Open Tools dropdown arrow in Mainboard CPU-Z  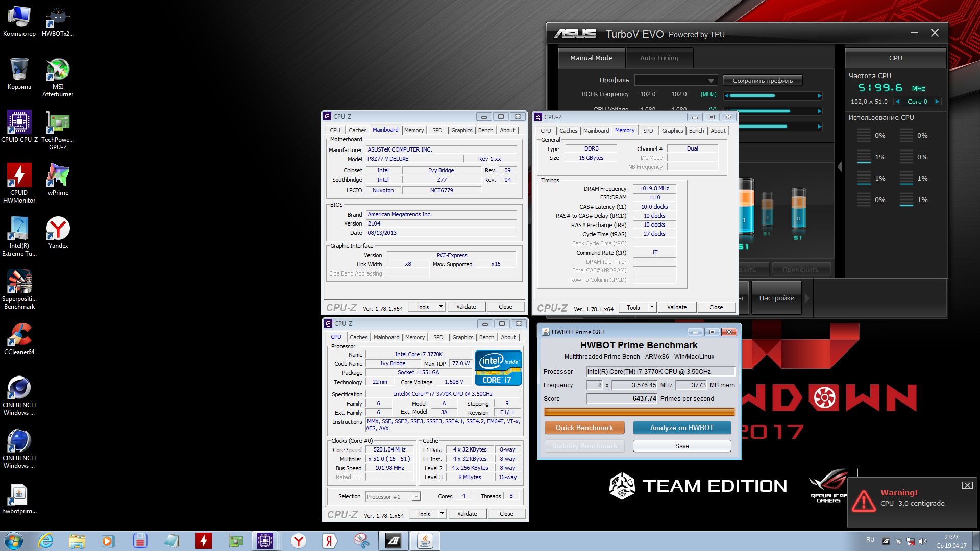[x=441, y=307]
